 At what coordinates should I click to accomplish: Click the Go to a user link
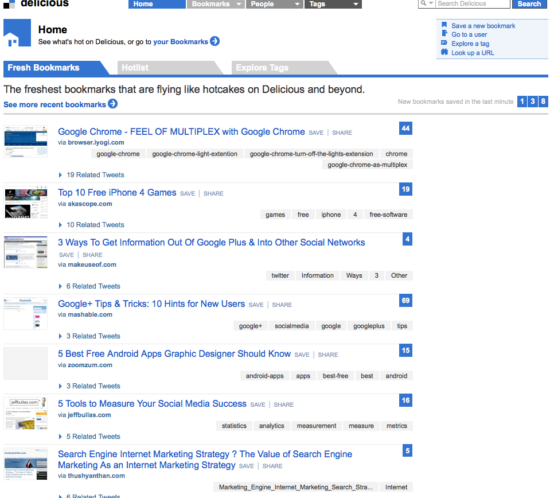click(469, 34)
